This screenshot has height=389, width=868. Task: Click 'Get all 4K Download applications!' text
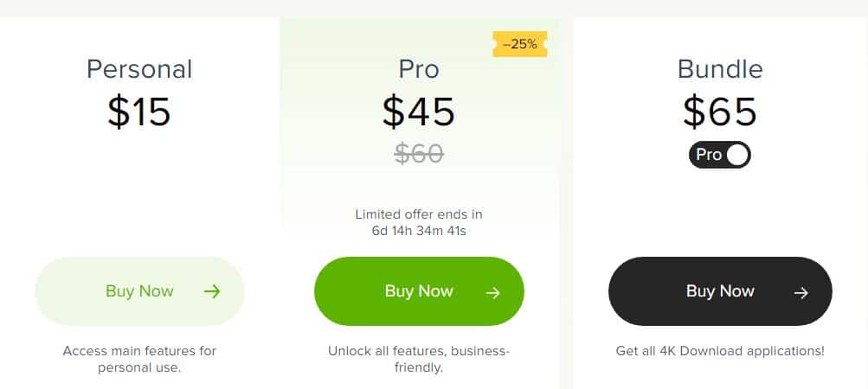(x=720, y=351)
